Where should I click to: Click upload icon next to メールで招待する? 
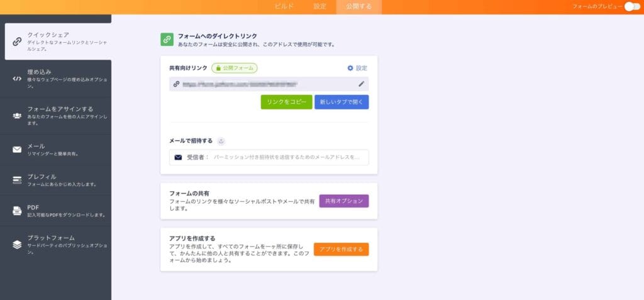[x=221, y=141]
